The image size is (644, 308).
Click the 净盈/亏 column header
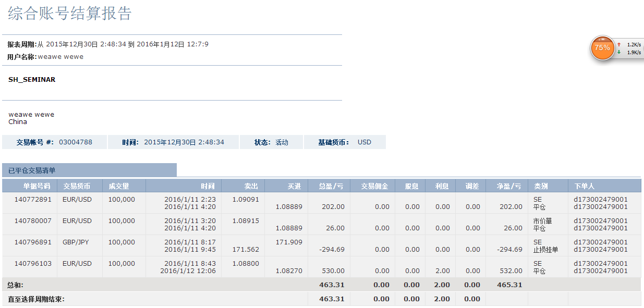[509, 186]
